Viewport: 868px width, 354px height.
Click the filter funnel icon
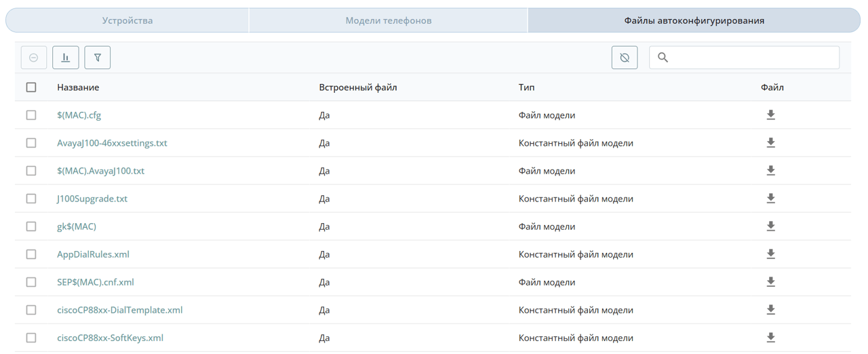98,58
